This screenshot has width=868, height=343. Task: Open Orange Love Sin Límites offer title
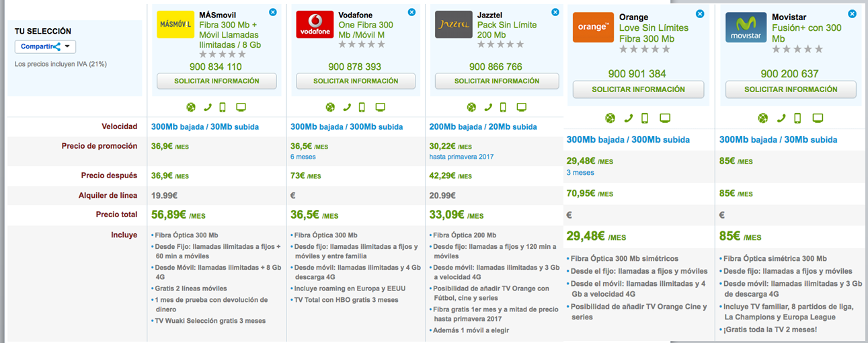coord(654,33)
